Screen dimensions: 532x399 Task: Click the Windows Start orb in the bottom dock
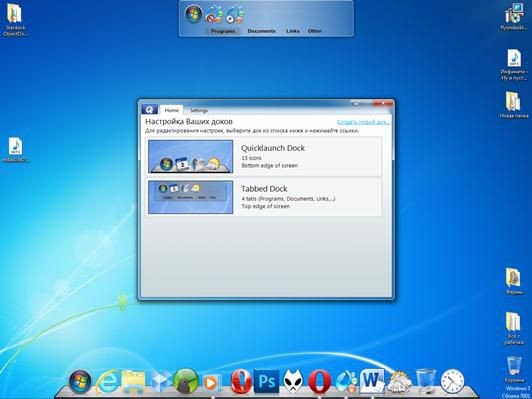point(80,381)
